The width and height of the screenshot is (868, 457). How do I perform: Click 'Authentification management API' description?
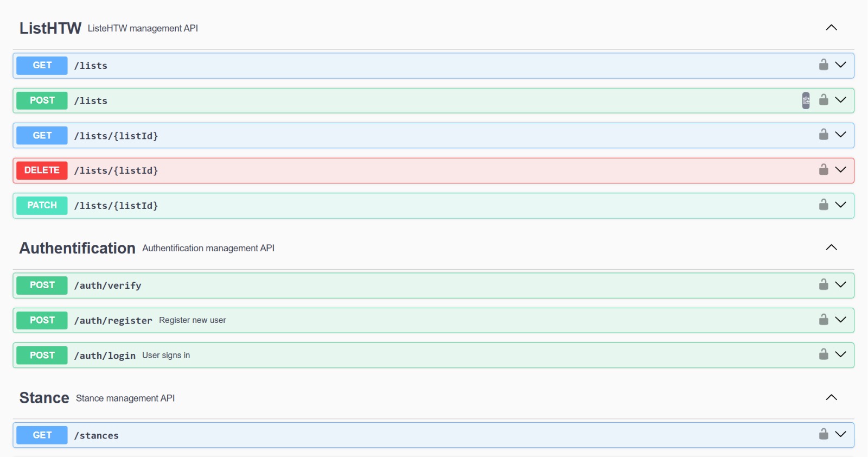pyautogui.click(x=208, y=248)
